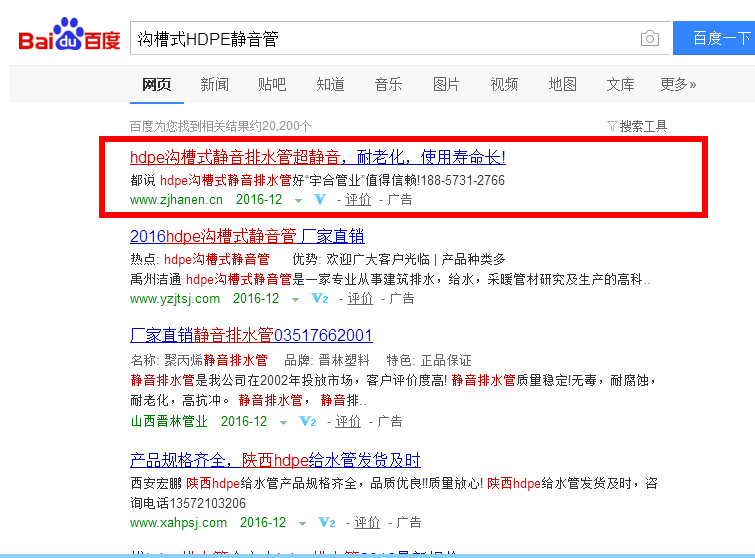Image resolution: width=755 pixels, height=558 pixels.
Task: Click the 百度一下 search button
Action: [714, 38]
